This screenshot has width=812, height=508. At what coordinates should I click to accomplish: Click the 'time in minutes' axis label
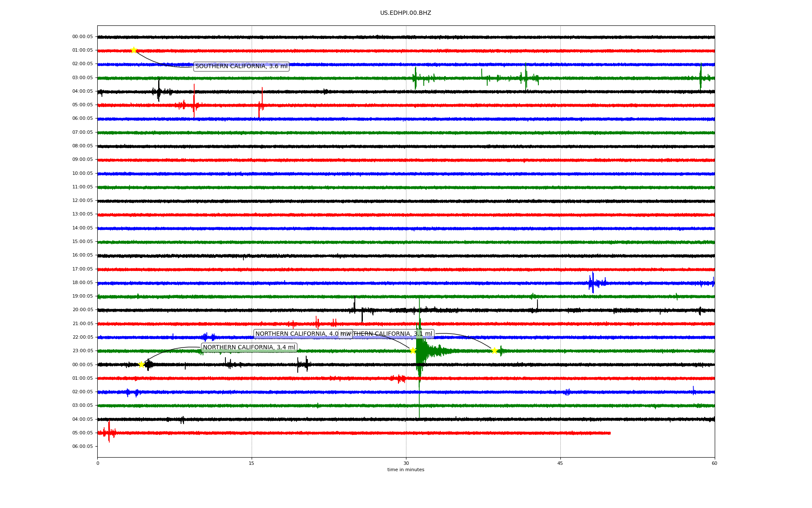tap(405, 469)
